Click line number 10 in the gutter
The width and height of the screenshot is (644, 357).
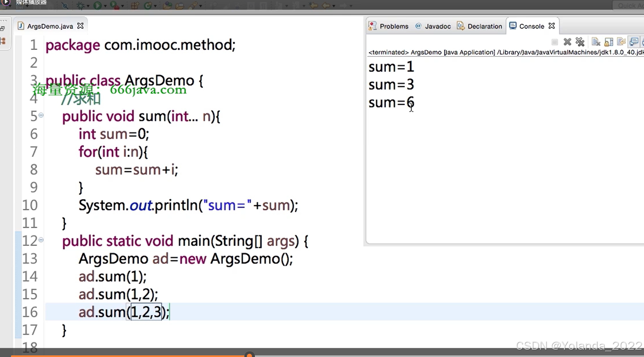pyautogui.click(x=30, y=205)
